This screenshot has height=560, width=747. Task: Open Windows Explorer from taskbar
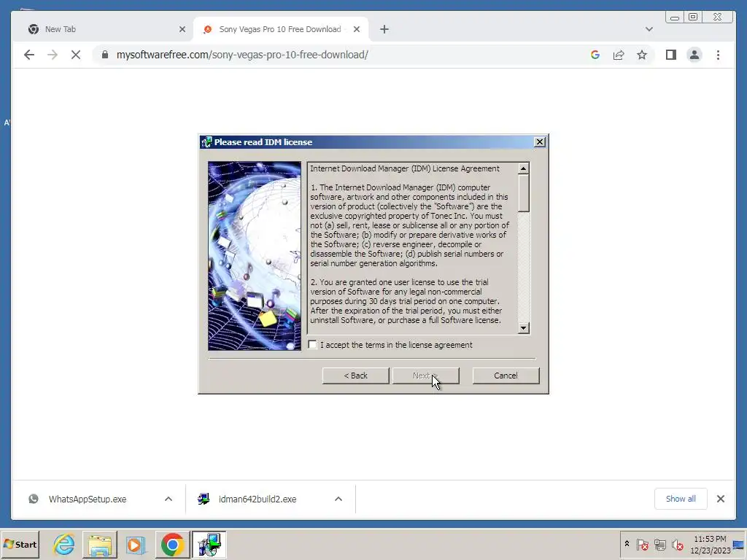pos(99,544)
